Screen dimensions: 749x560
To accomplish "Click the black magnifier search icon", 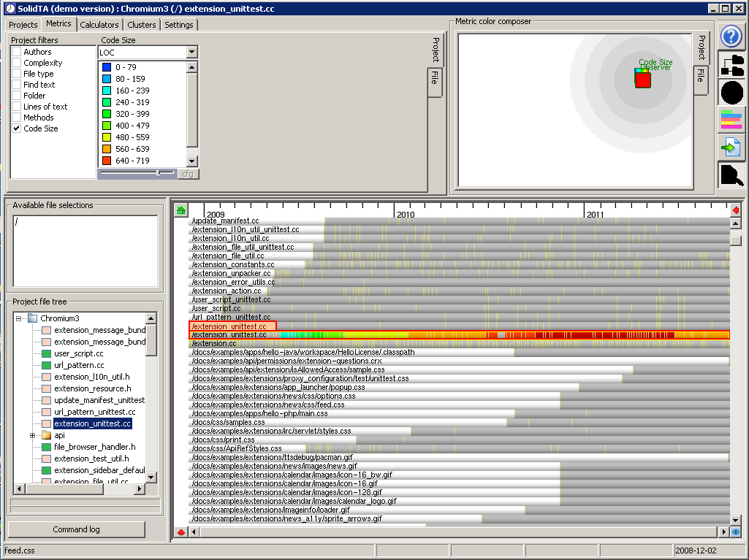I will 731,175.
